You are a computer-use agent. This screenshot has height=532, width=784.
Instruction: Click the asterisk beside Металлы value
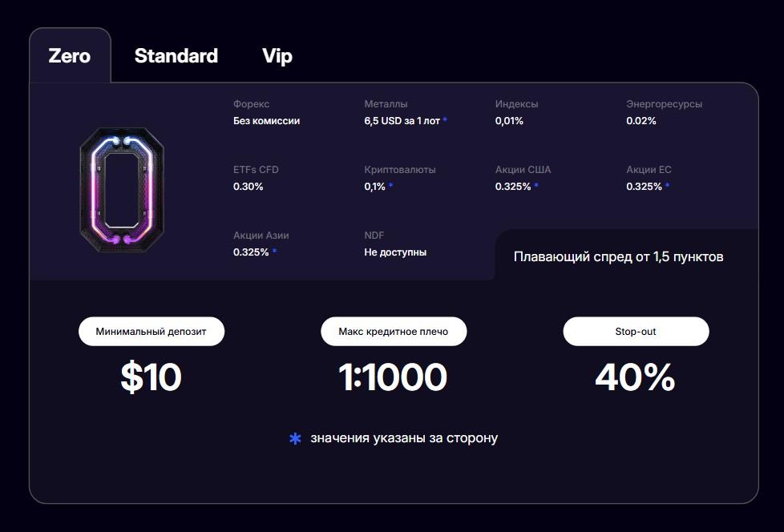pos(445,121)
